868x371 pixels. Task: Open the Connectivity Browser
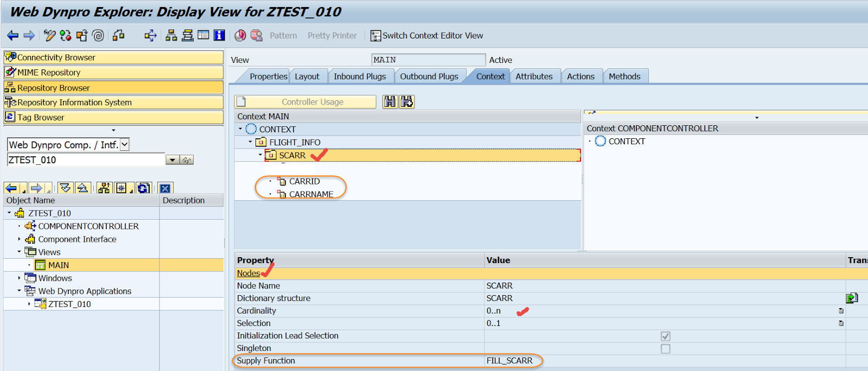(x=113, y=57)
